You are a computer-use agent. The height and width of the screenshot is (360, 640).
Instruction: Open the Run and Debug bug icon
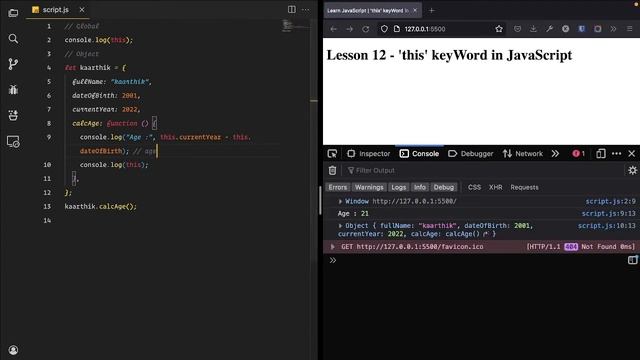coord(13,89)
